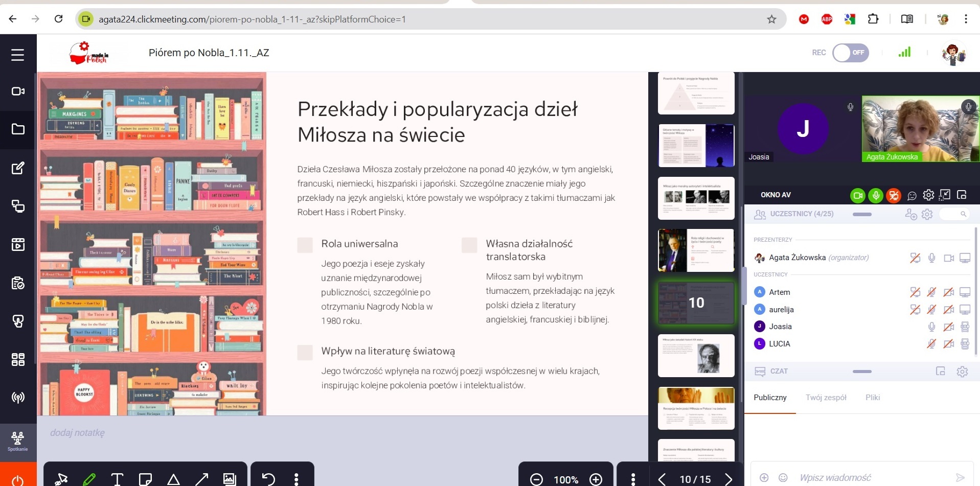Select the triangle shapes tool
The image size is (980, 486).
173,479
